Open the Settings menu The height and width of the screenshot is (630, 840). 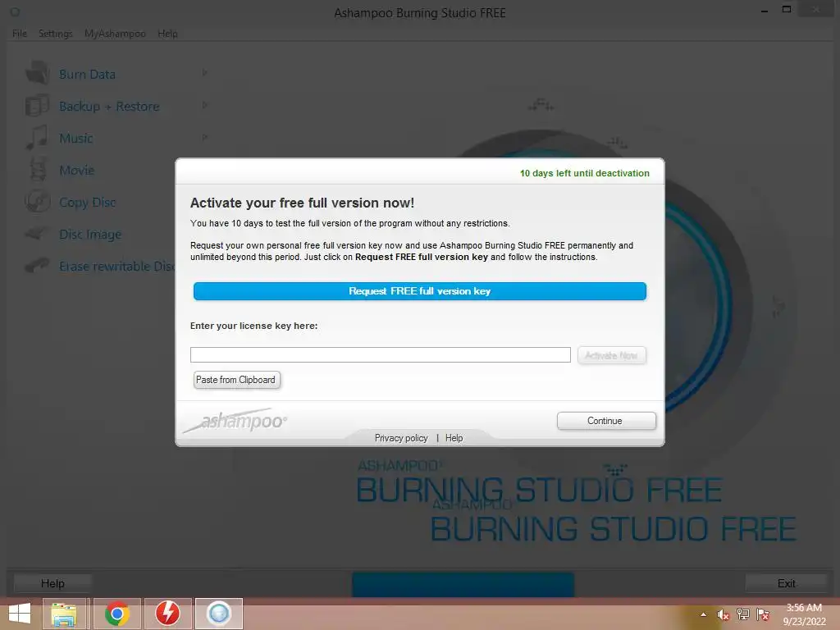pyautogui.click(x=55, y=33)
